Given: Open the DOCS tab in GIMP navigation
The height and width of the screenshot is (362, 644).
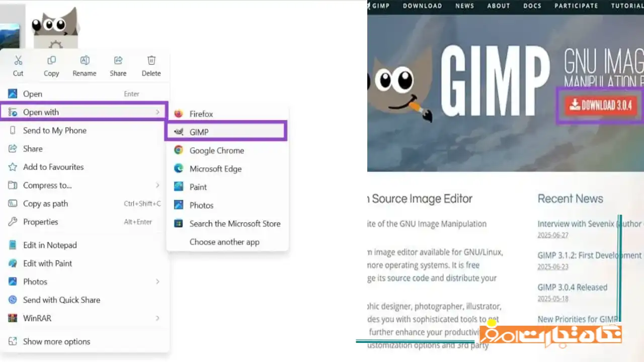Looking at the screenshot, I should [x=532, y=6].
